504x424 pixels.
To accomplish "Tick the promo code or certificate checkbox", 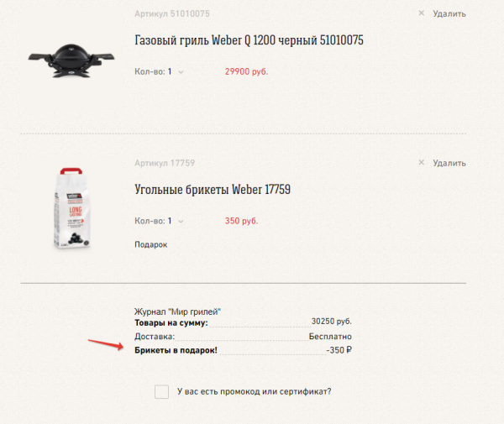I will click(x=162, y=391).
